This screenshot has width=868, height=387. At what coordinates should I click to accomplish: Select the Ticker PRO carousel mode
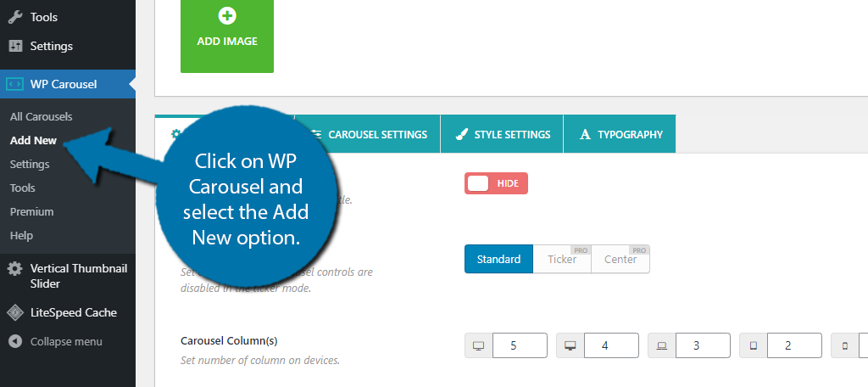coord(563,259)
